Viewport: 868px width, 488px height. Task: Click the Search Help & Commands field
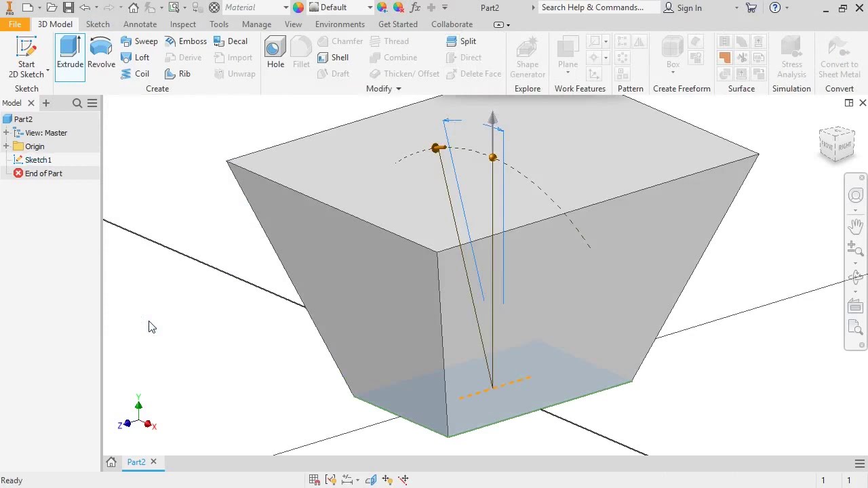pos(599,7)
